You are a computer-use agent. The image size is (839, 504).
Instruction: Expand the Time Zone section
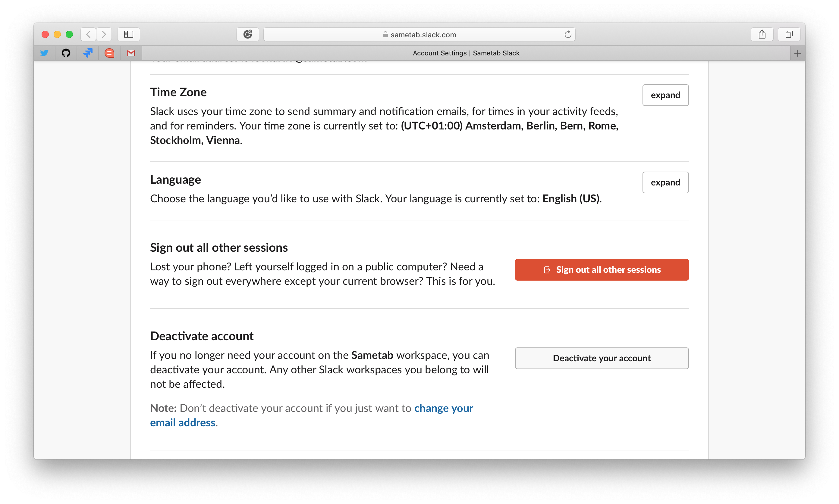[x=665, y=95]
